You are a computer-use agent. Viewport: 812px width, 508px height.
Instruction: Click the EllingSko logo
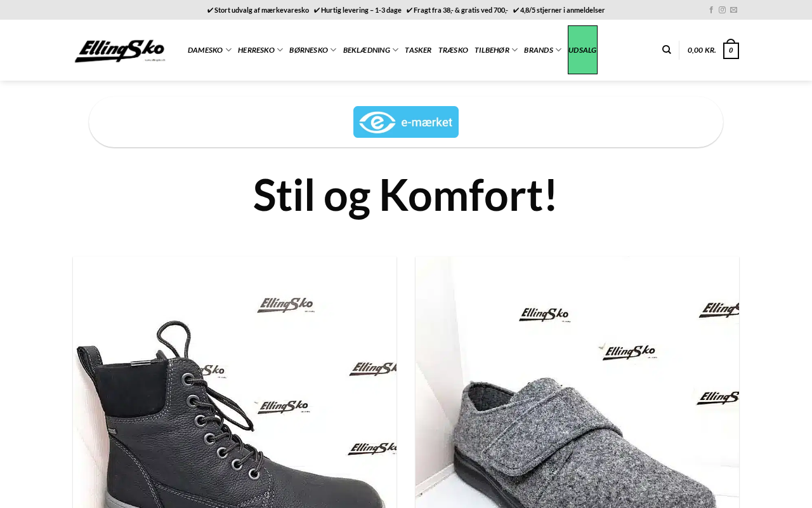(120, 50)
